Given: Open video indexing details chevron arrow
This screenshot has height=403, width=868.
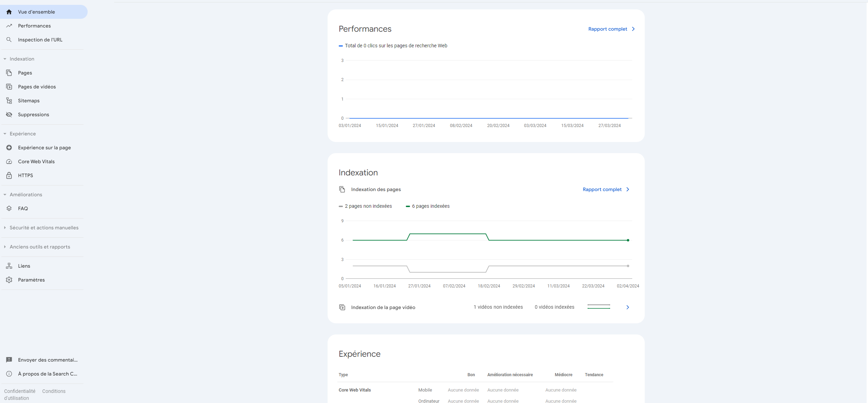Looking at the screenshot, I should 628,307.
